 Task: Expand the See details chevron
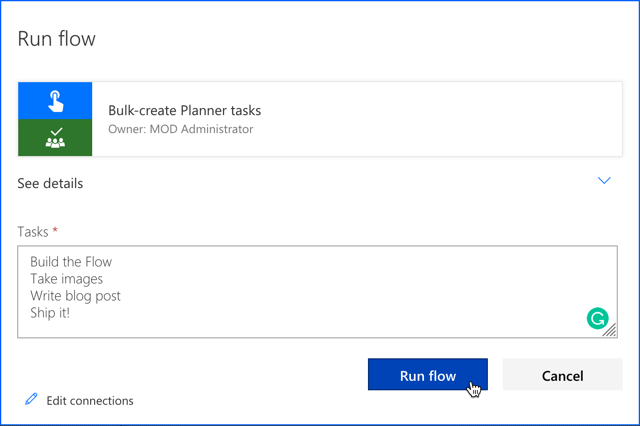pyautogui.click(x=604, y=180)
